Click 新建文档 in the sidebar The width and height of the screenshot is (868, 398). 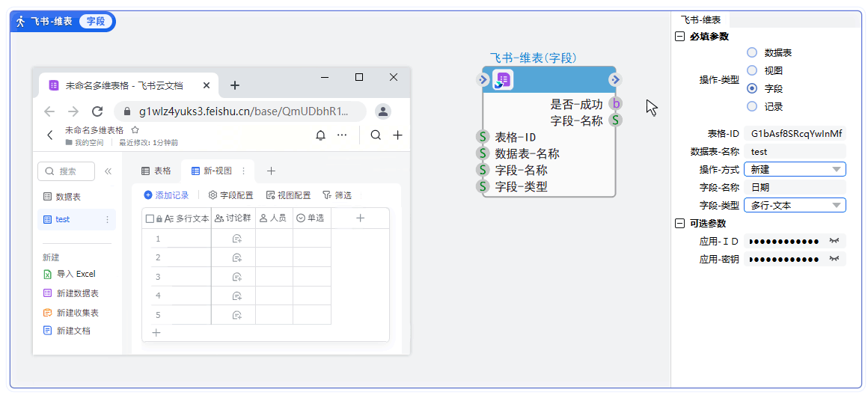(x=66, y=331)
